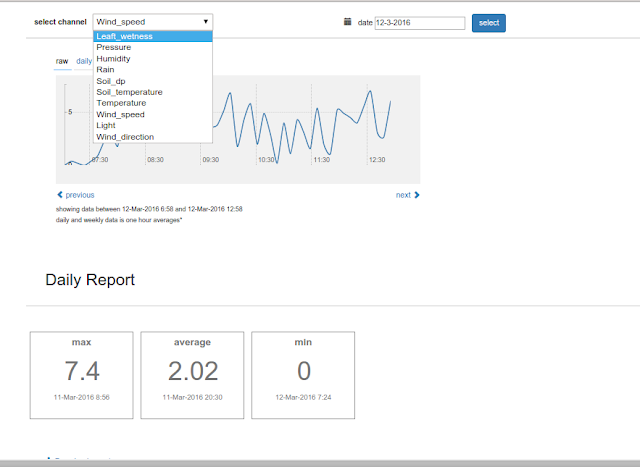
Task: Choose Humidity from the channel list
Action: (x=153, y=59)
